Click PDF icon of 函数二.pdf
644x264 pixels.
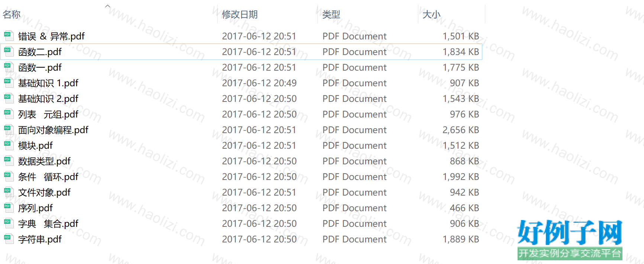[x=9, y=52]
